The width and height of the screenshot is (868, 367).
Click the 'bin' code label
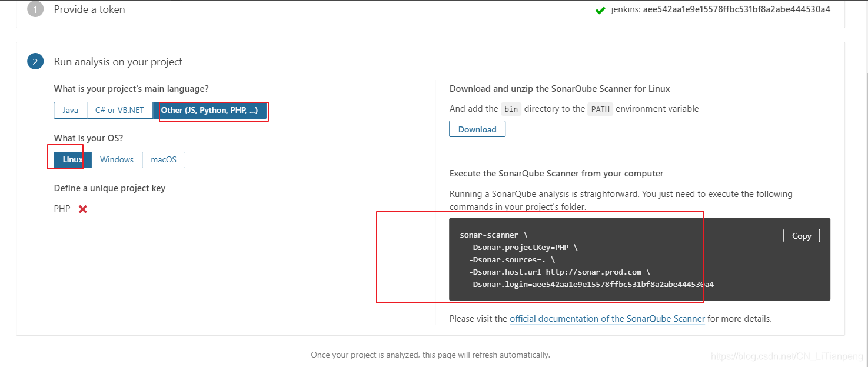click(x=511, y=109)
